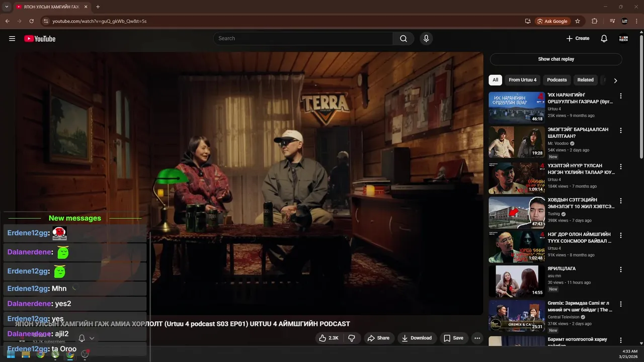Open the YouTube guide hamburger menu
This screenshot has width=644, height=362.
12,39
